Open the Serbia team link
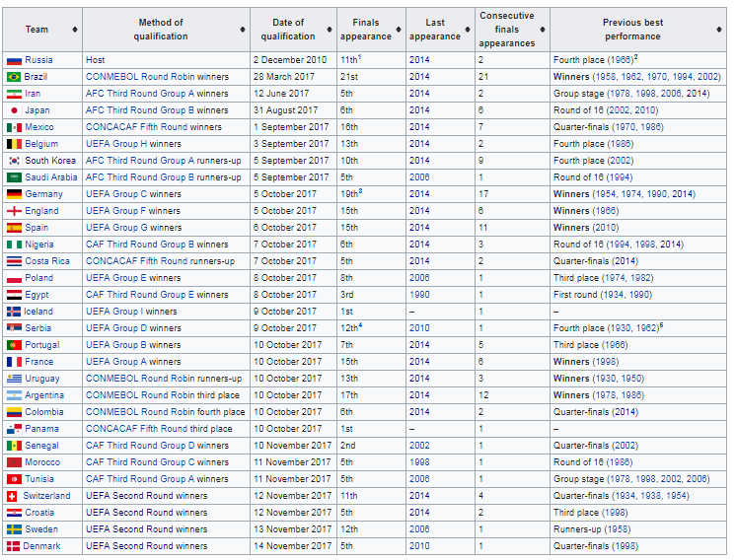This screenshot has height=560, width=736. point(38,328)
